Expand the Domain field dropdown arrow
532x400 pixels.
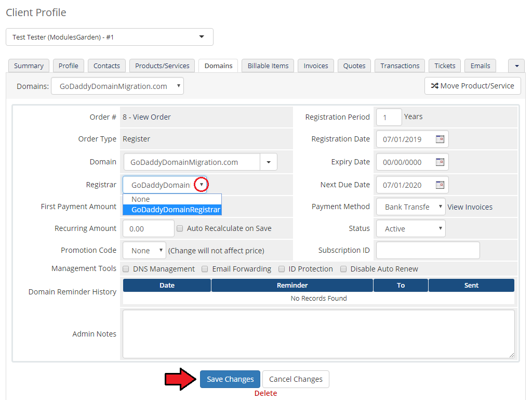[x=269, y=162]
